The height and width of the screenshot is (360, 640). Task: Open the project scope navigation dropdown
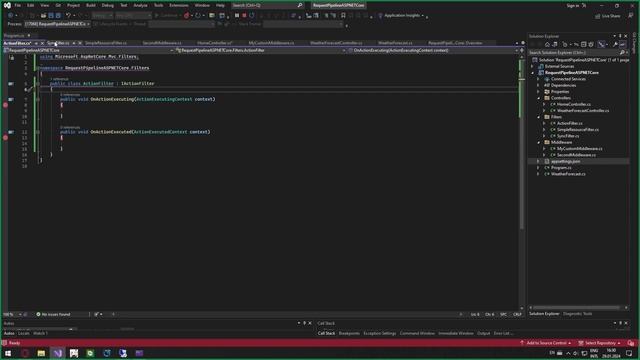click(x=89, y=50)
